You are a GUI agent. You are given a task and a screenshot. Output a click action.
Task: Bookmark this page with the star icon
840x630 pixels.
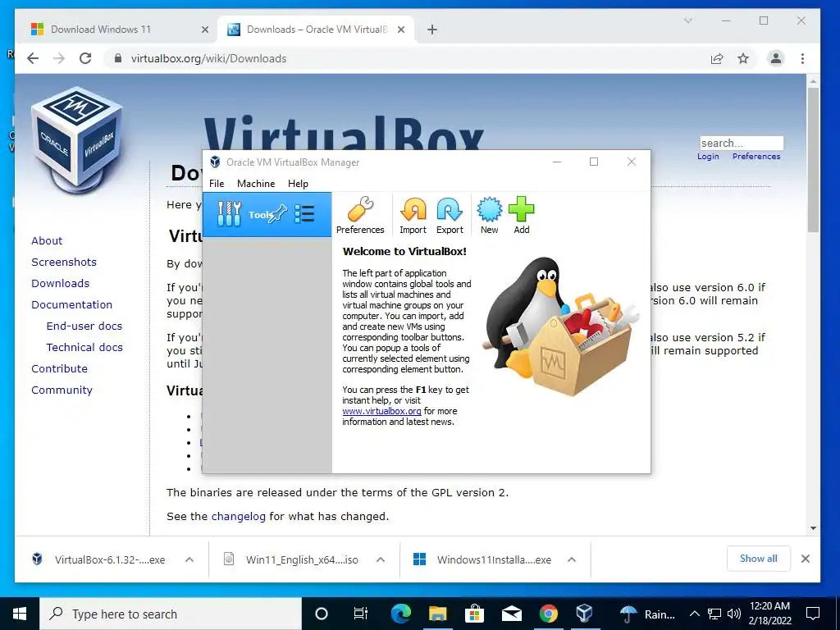(x=743, y=58)
